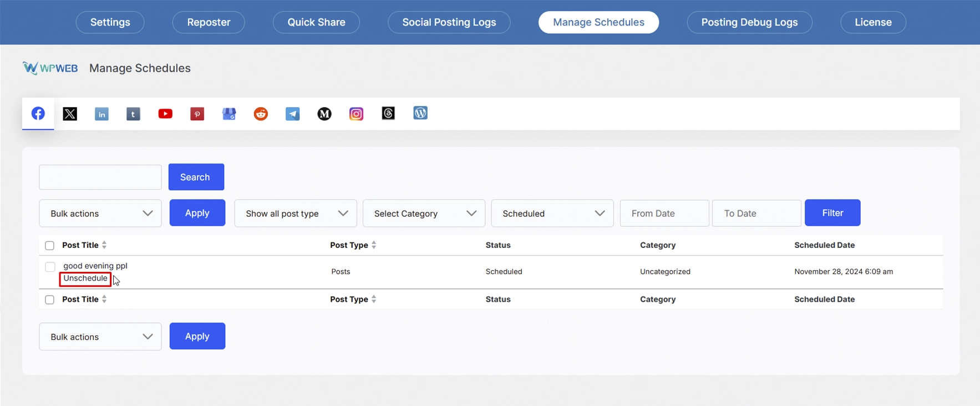Open the Posting Debug Logs tab
Viewport: 980px width, 406px height.
[x=750, y=22]
